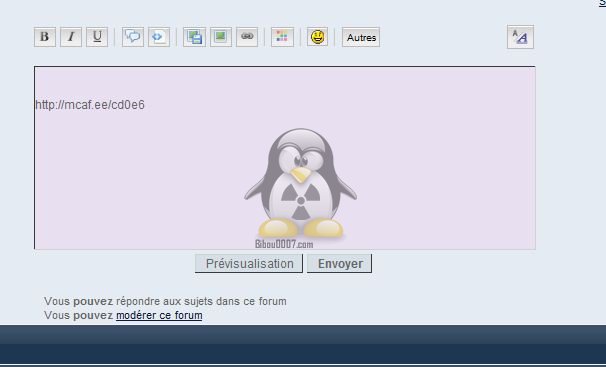Underline text using the U button
This screenshot has height=367, width=606.
tap(97, 37)
